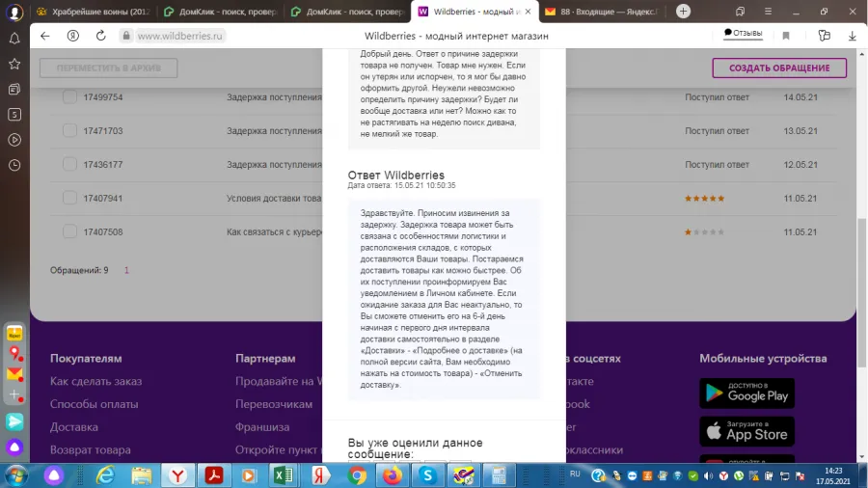Image resolution: width=868 pixels, height=488 pixels.
Task: Open video play icon in the sidebar
Action: pos(14,140)
